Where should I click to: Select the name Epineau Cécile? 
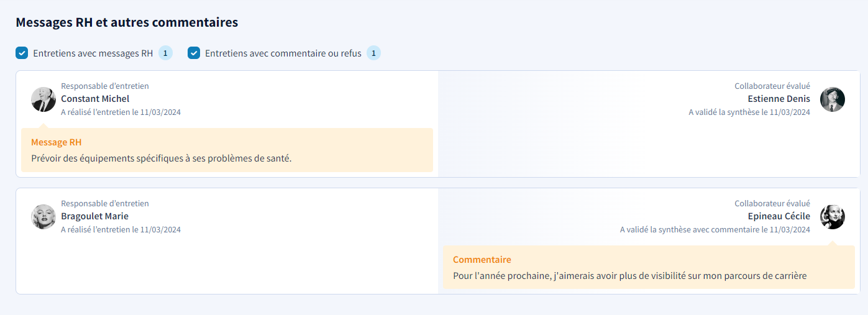point(779,216)
